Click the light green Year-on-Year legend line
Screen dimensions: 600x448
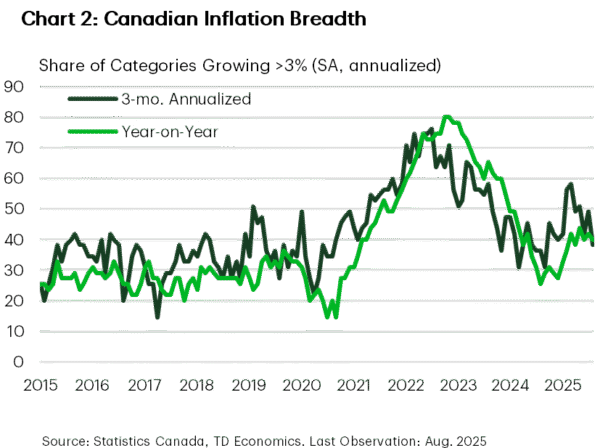[87, 131]
